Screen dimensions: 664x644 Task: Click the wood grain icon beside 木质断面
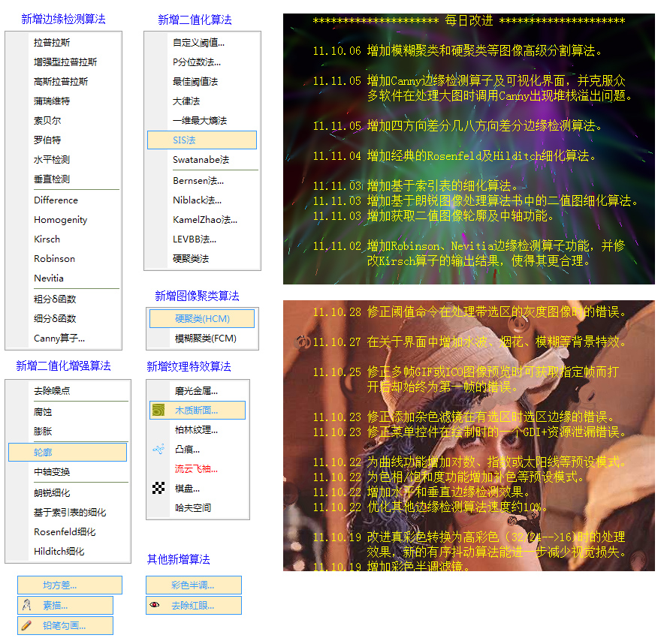[158, 409]
